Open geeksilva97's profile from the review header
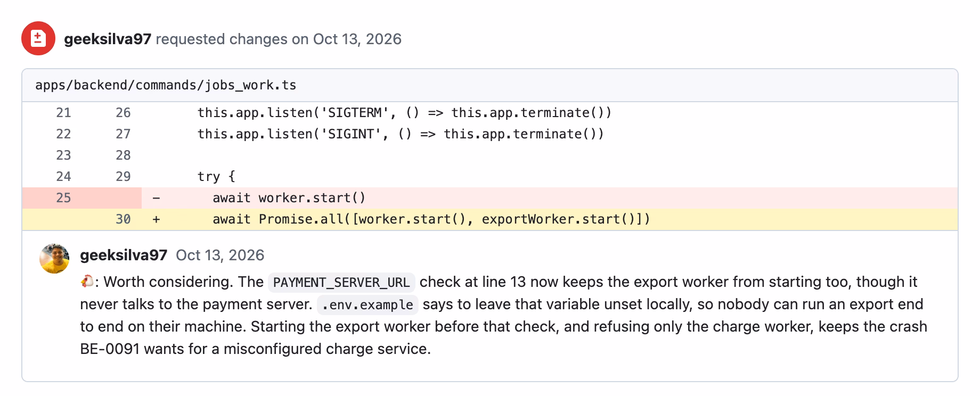The image size is (980, 396). click(108, 39)
